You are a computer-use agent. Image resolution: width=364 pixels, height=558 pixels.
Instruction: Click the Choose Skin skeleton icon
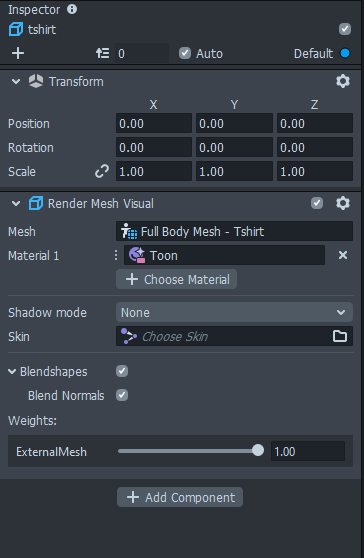click(x=129, y=336)
